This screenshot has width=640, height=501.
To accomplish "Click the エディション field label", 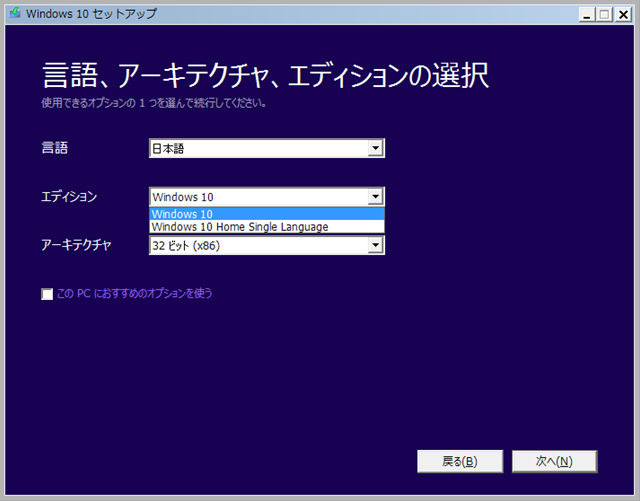I will [x=69, y=197].
